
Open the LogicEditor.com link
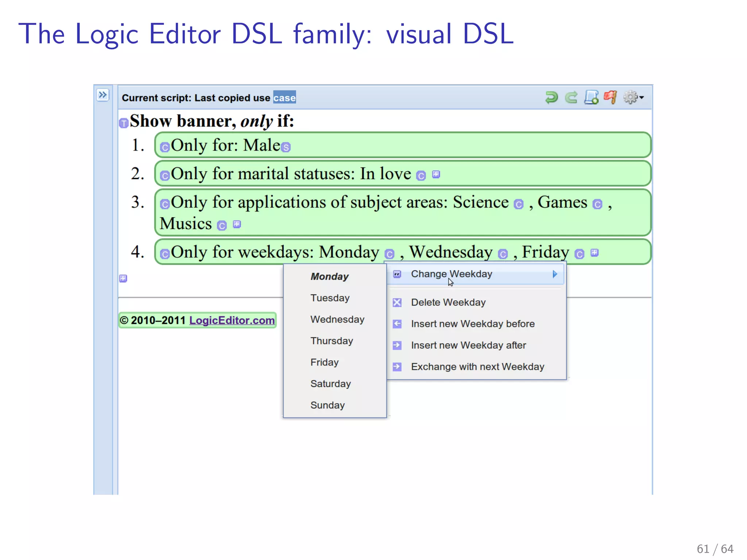[x=232, y=320]
